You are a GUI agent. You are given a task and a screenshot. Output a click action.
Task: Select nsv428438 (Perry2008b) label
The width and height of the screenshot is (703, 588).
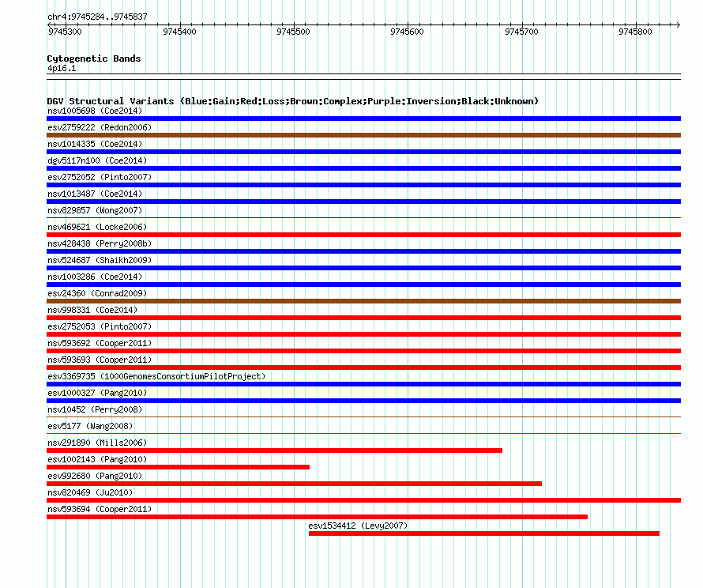[100, 243]
